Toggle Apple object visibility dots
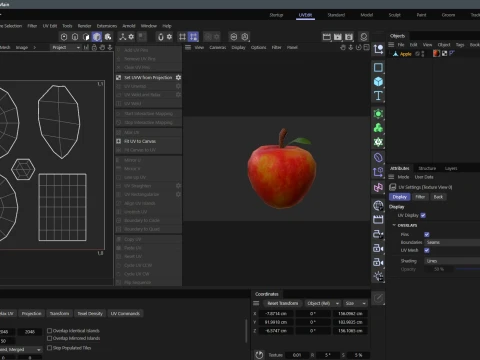This screenshot has width=480, height=360. [423, 54]
